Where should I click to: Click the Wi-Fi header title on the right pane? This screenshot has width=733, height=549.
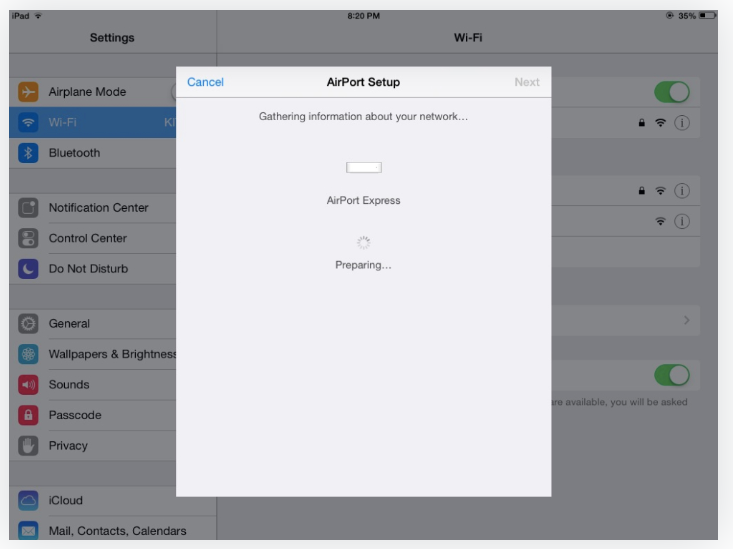coord(468,38)
